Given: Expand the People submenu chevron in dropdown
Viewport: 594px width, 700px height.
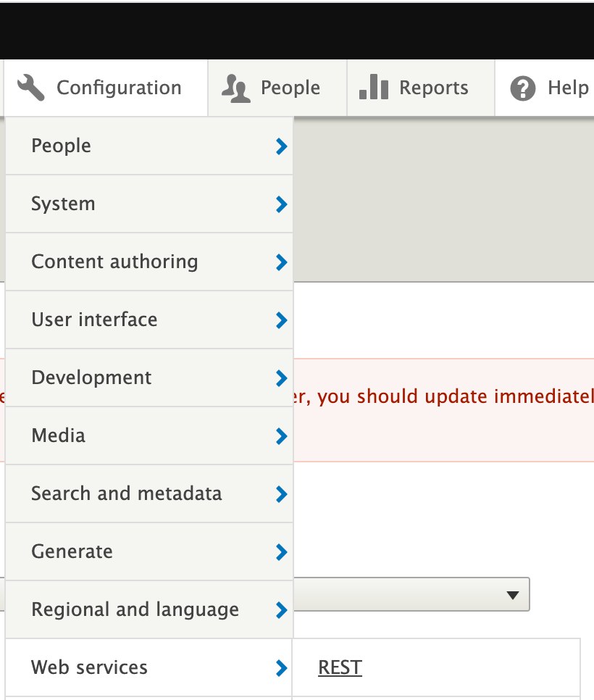Looking at the screenshot, I should click(282, 146).
